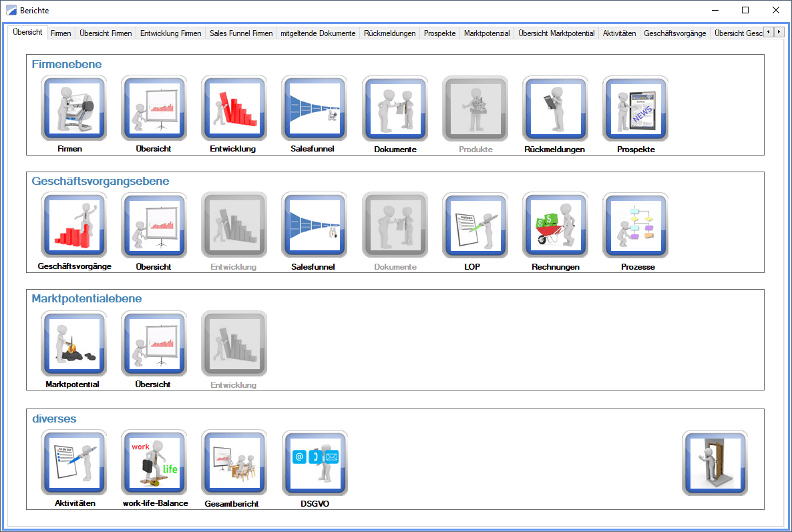The height and width of the screenshot is (532, 792).
Task: Open the Geschäftsvorgänge icon
Action: tap(73, 226)
